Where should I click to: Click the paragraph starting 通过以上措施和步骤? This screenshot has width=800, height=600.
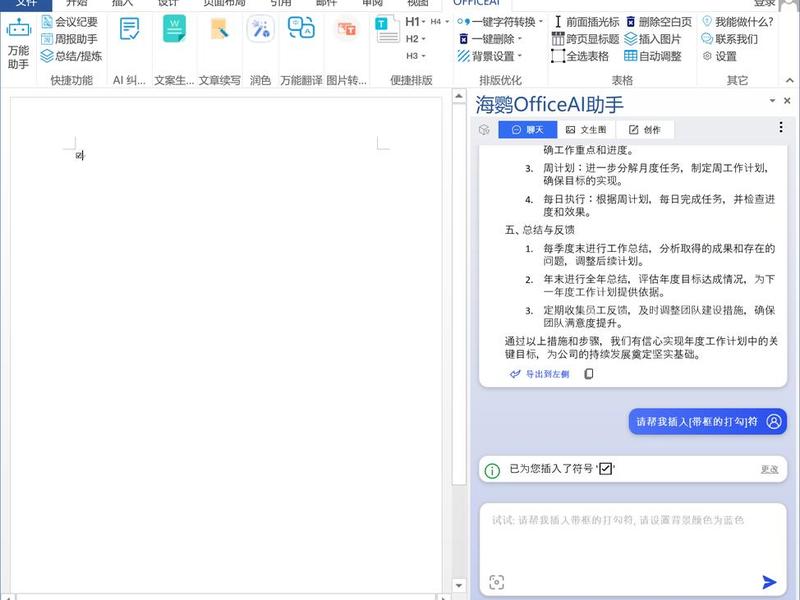click(x=641, y=347)
